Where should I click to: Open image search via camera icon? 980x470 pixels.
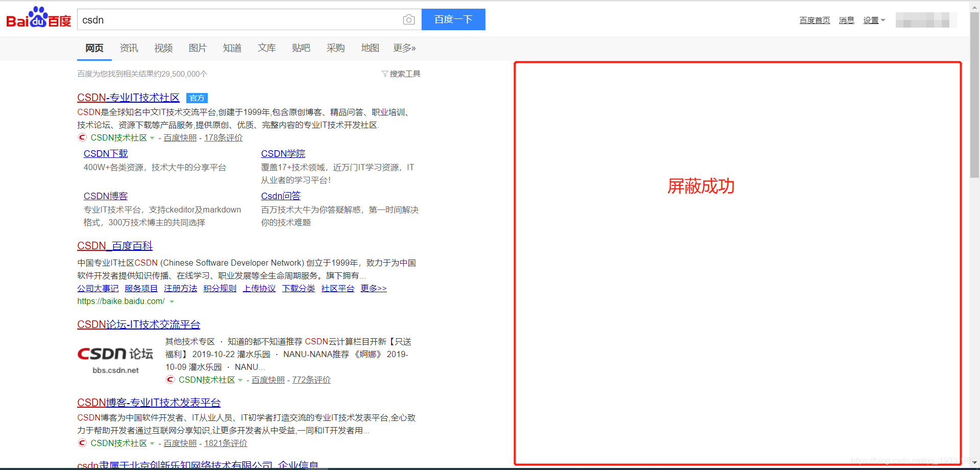[409, 19]
